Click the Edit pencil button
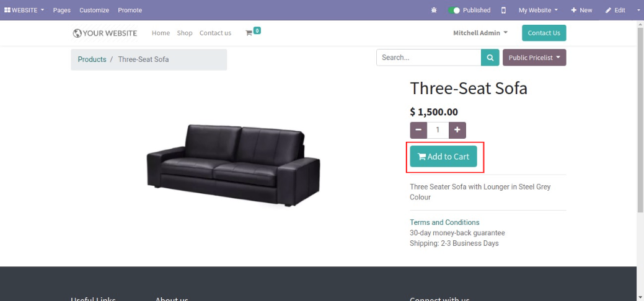 615,11
